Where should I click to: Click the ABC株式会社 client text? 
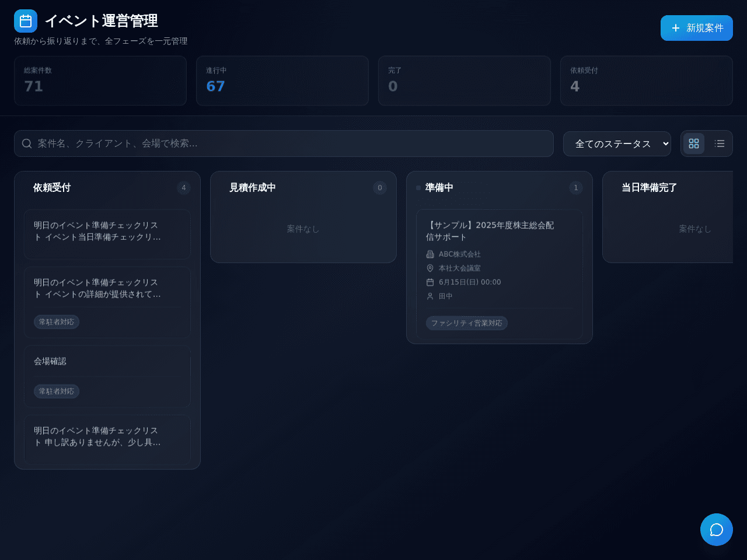pyautogui.click(x=460, y=254)
